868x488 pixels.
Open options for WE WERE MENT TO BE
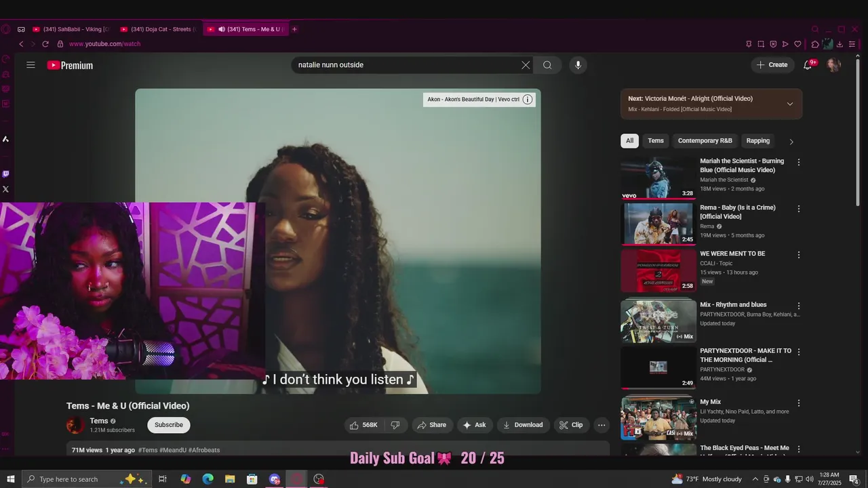click(x=799, y=255)
